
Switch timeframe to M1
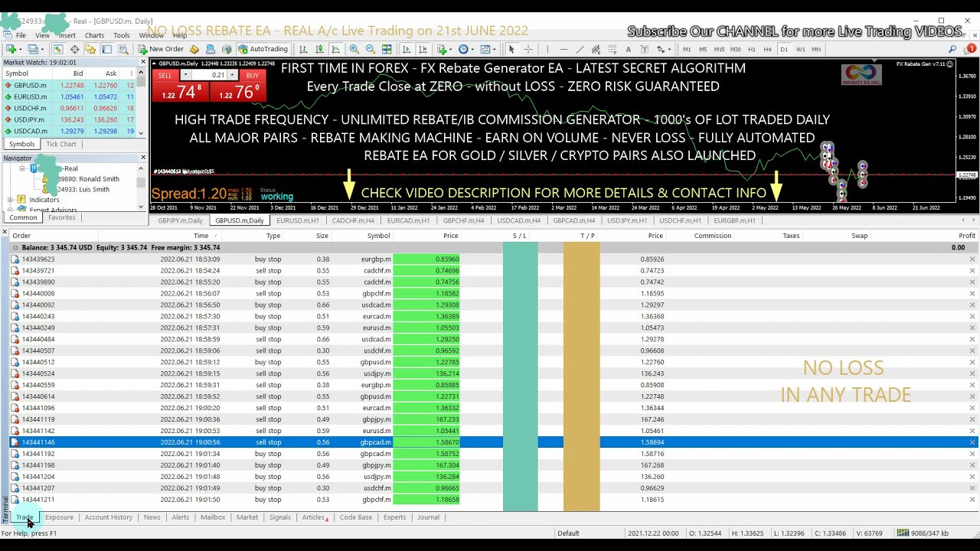point(687,49)
